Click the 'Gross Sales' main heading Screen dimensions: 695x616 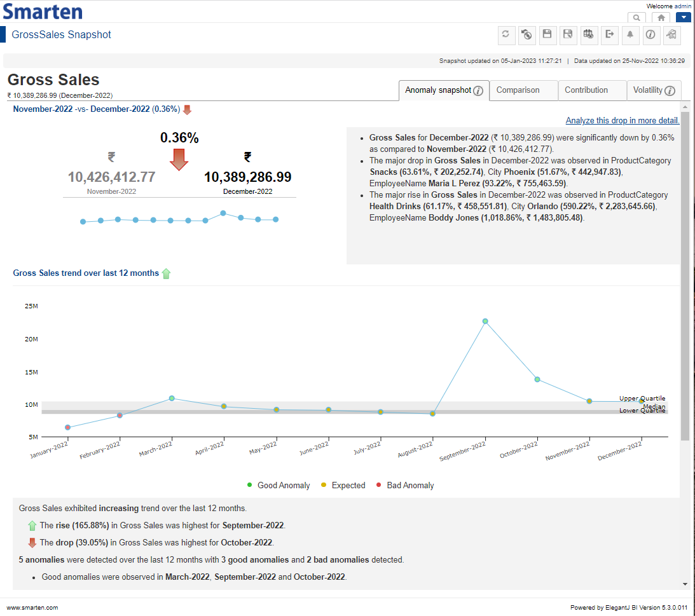coord(53,79)
